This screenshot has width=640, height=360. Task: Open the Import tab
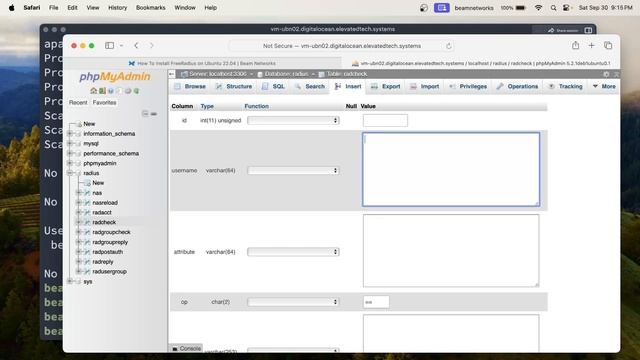click(x=424, y=87)
